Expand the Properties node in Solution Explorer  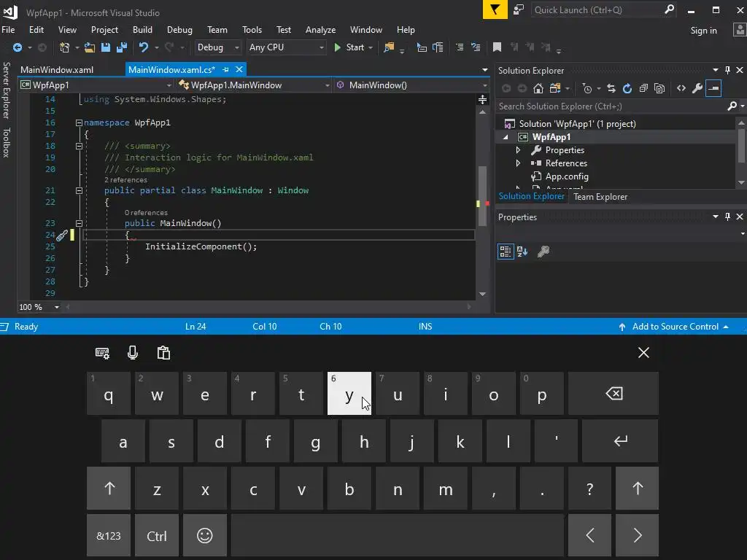click(x=519, y=150)
